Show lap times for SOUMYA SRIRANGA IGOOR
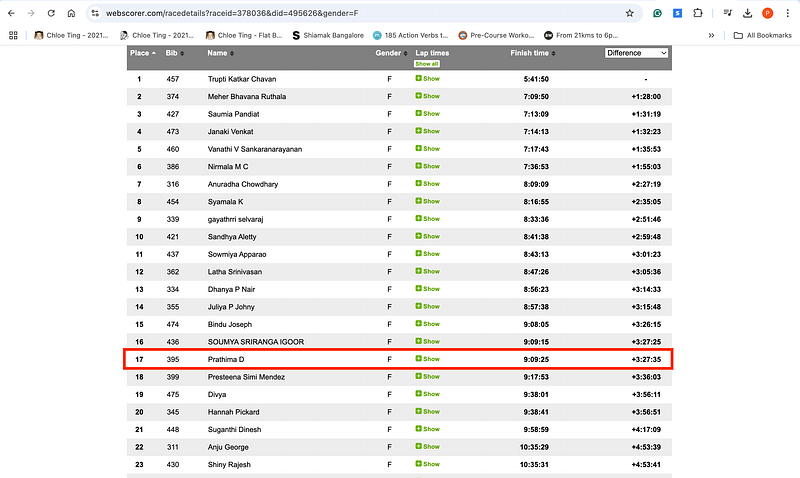Image resolution: width=800 pixels, height=478 pixels. (x=428, y=341)
